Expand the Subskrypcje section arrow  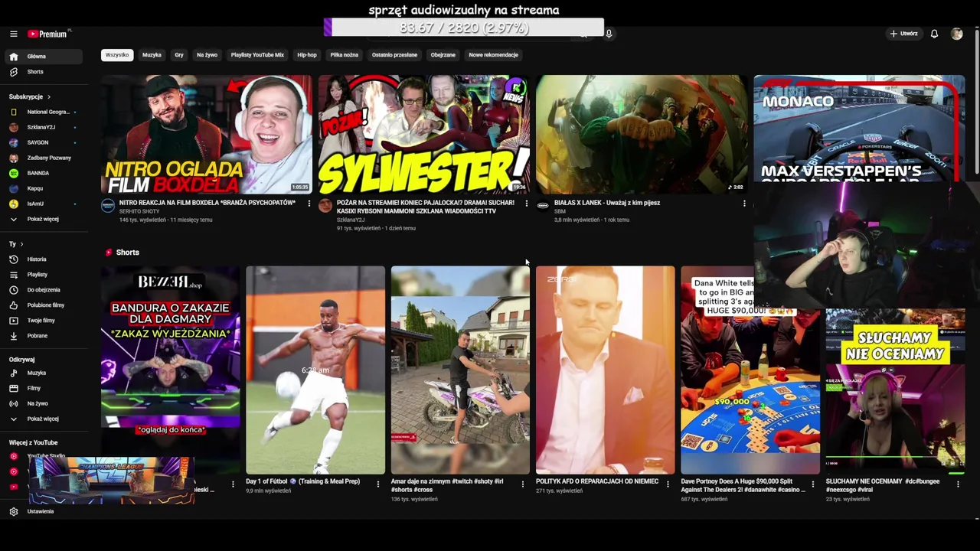[49, 97]
